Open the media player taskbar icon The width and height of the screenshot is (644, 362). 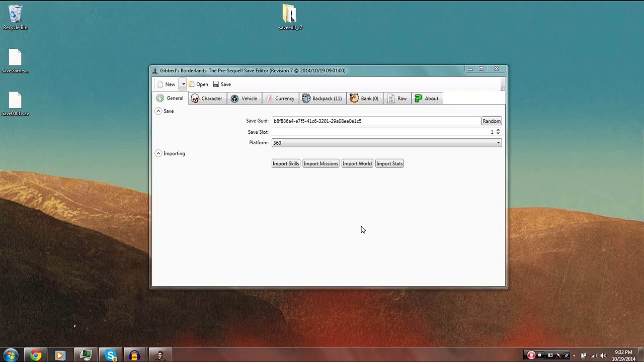[x=60, y=355]
